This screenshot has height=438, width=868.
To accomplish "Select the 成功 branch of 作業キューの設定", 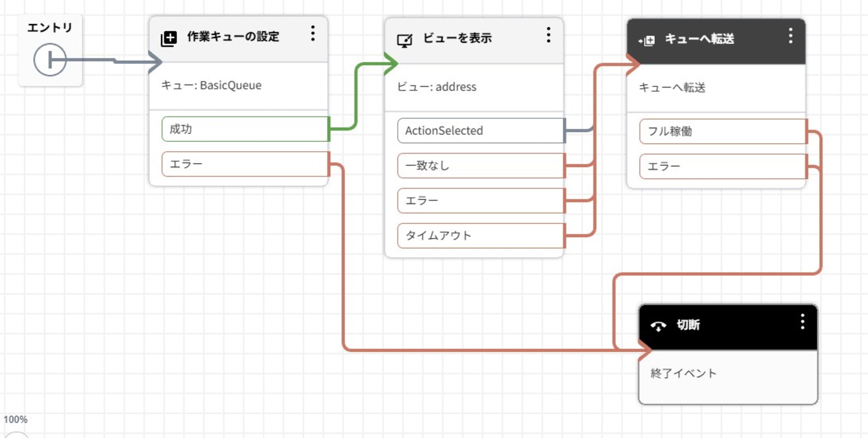I will pyautogui.click(x=246, y=129).
